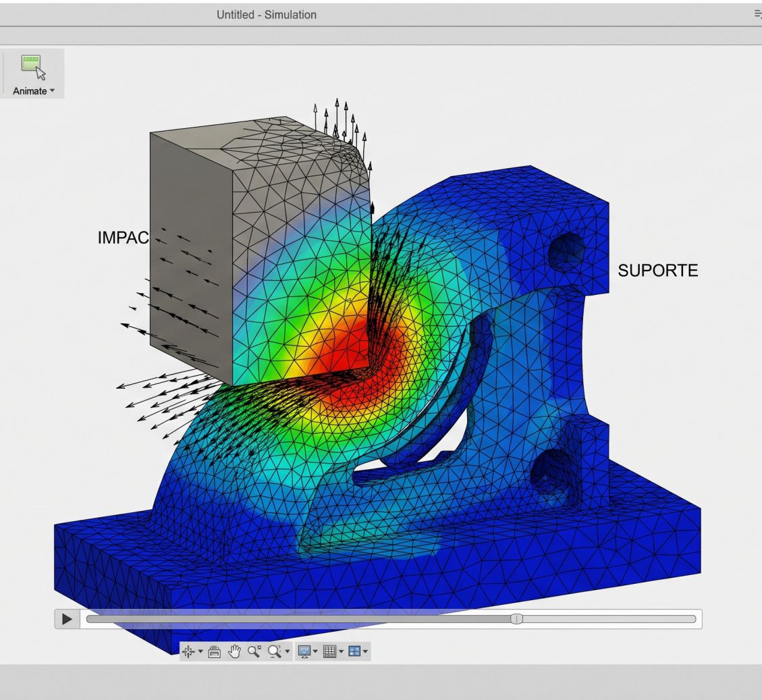Expand the grid and snaps dropdown
762x700 pixels.
pos(341,651)
